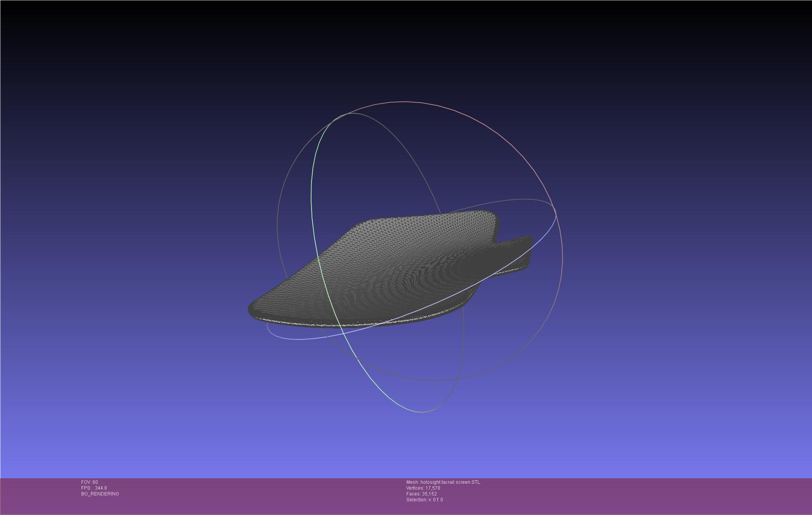Viewport: 812px width, 515px height.
Task: Click the BO_RENDERING status text
Action: (x=100, y=494)
